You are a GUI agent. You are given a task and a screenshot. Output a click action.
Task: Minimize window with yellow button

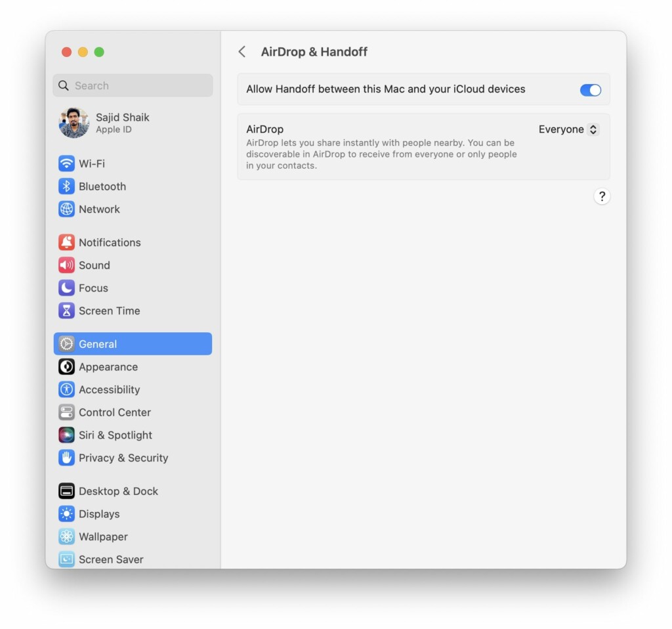(83, 52)
